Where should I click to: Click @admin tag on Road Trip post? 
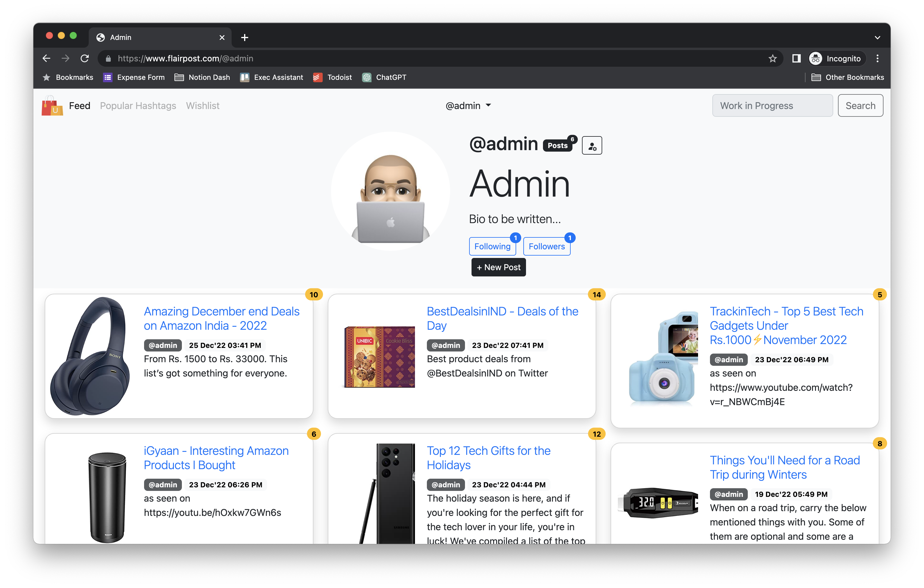tap(728, 494)
